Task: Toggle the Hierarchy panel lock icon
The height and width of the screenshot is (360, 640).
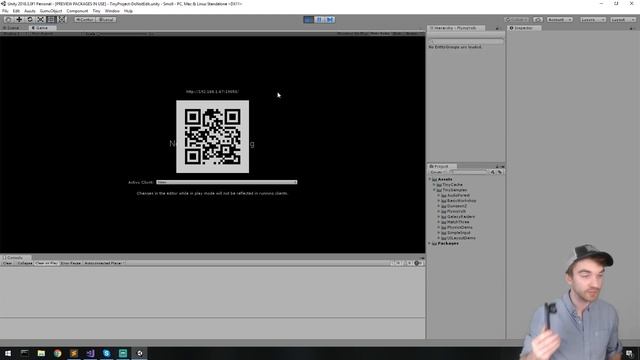Action: (497, 28)
